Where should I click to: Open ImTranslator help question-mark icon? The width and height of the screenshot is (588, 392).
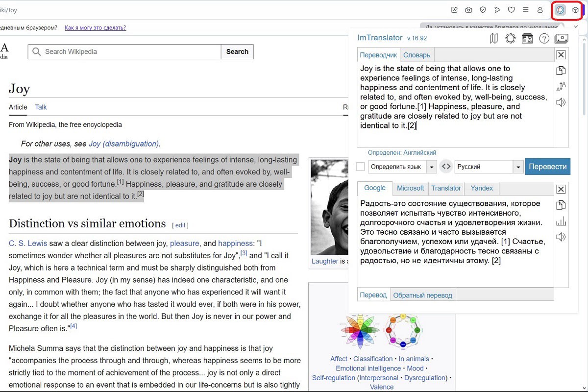click(544, 39)
